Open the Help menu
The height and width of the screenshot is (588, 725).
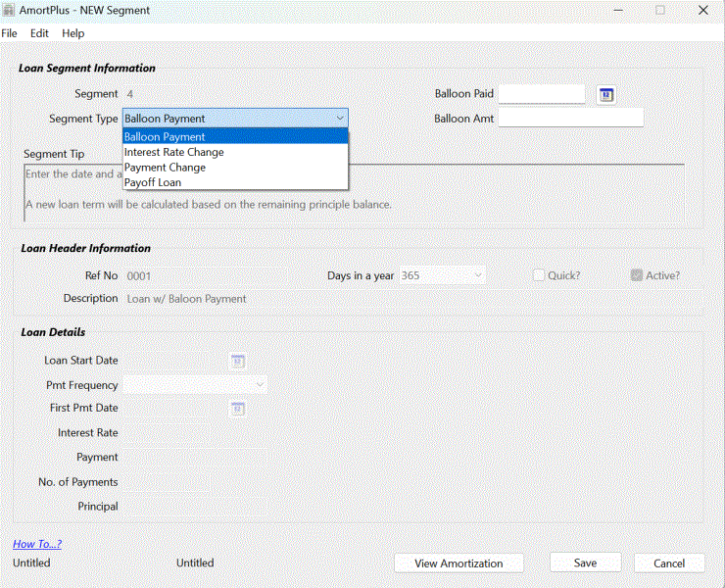(73, 33)
